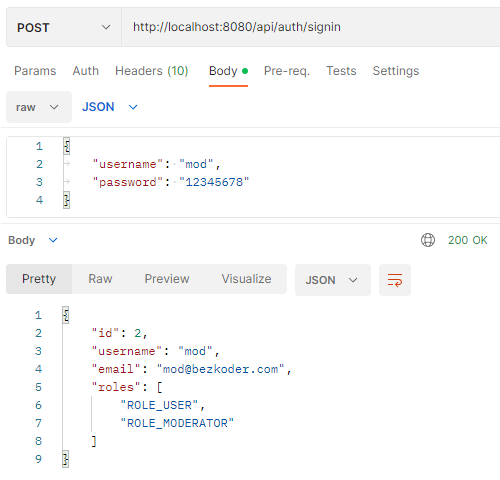Switch to the Auth tab
500x480 pixels.
coord(86,71)
